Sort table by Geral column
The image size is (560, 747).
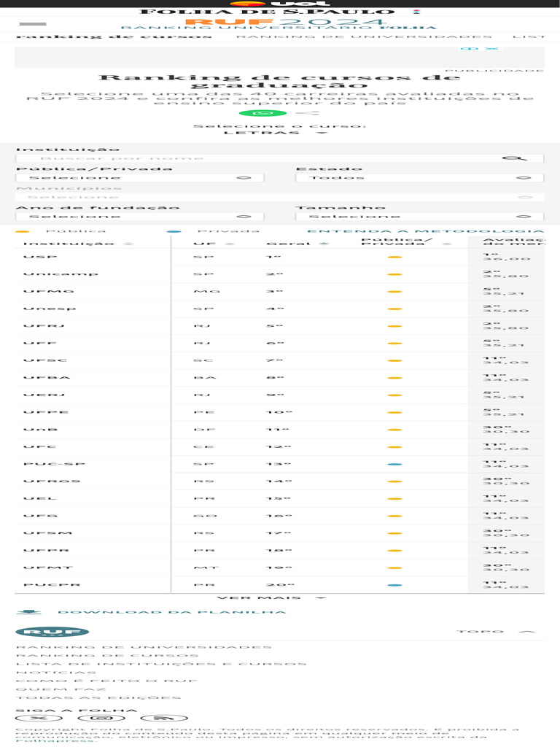coord(297,244)
